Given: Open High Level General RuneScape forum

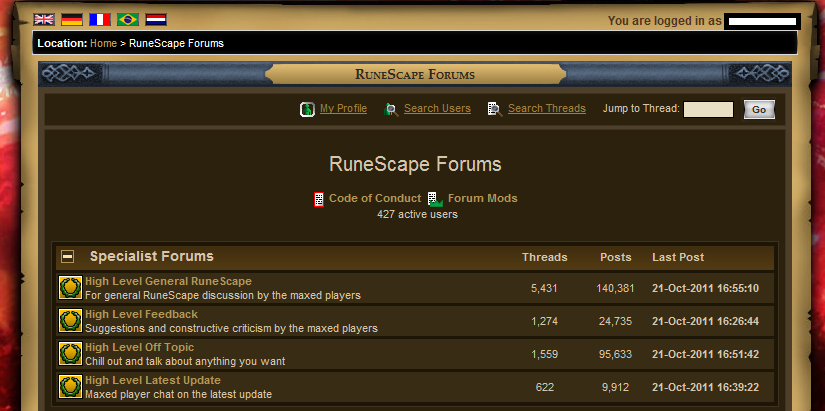Looking at the screenshot, I should (x=168, y=281).
